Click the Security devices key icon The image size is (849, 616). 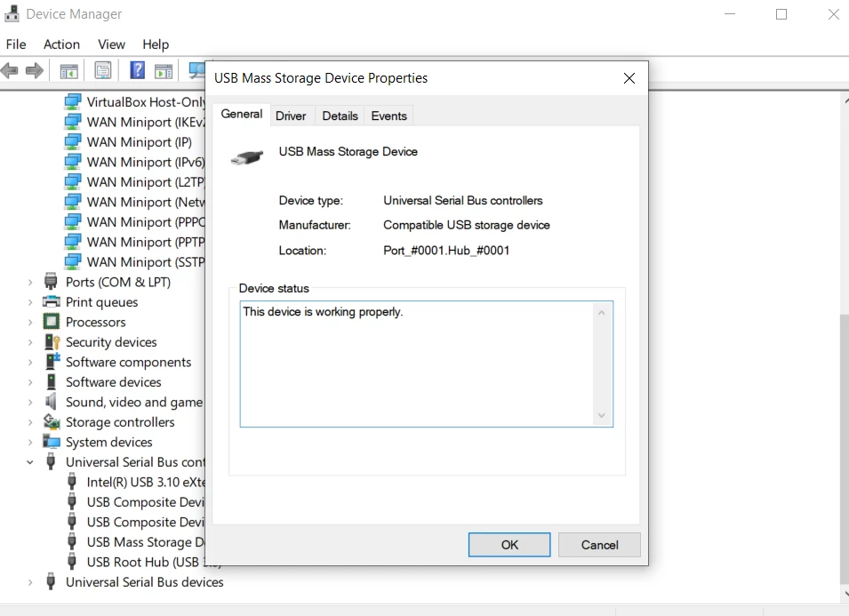click(52, 341)
